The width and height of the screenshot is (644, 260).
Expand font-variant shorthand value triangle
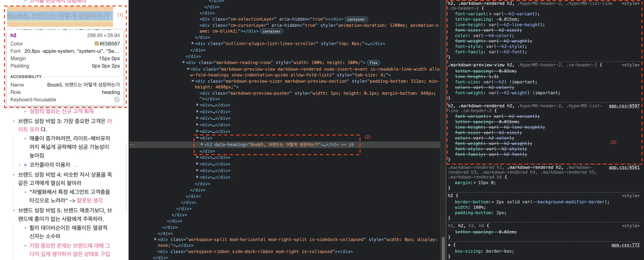coord(490,14)
